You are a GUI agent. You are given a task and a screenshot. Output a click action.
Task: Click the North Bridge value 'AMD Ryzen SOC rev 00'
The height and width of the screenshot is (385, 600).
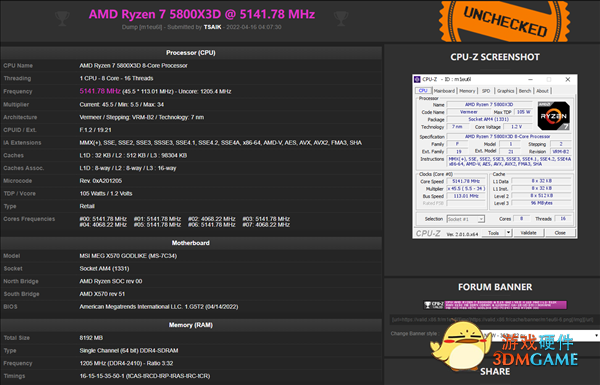[x=111, y=281]
